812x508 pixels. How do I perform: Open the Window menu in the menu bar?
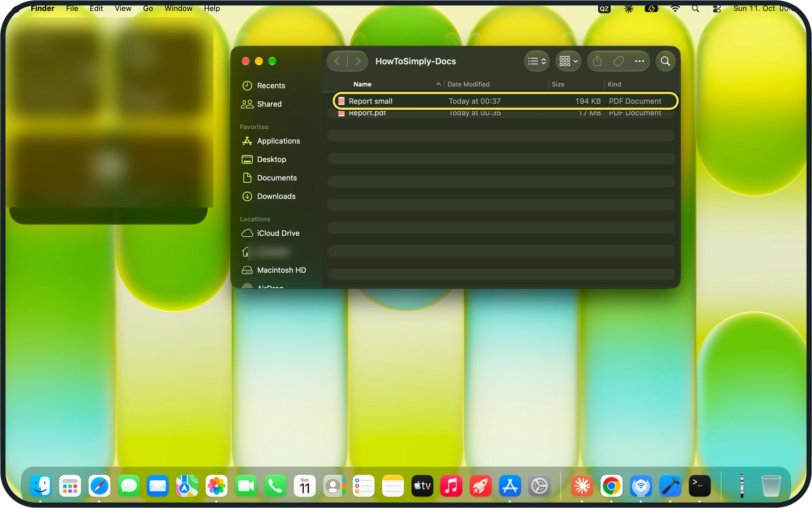[x=178, y=8]
